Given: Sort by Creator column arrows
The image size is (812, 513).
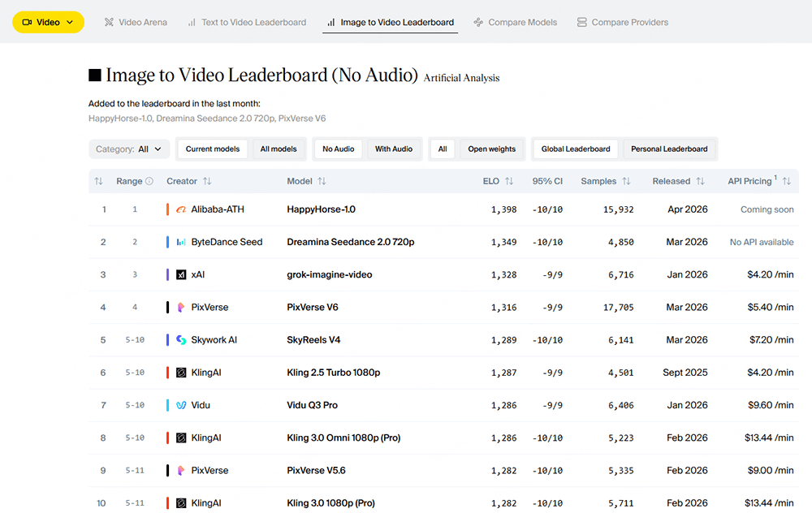Looking at the screenshot, I should (x=207, y=181).
